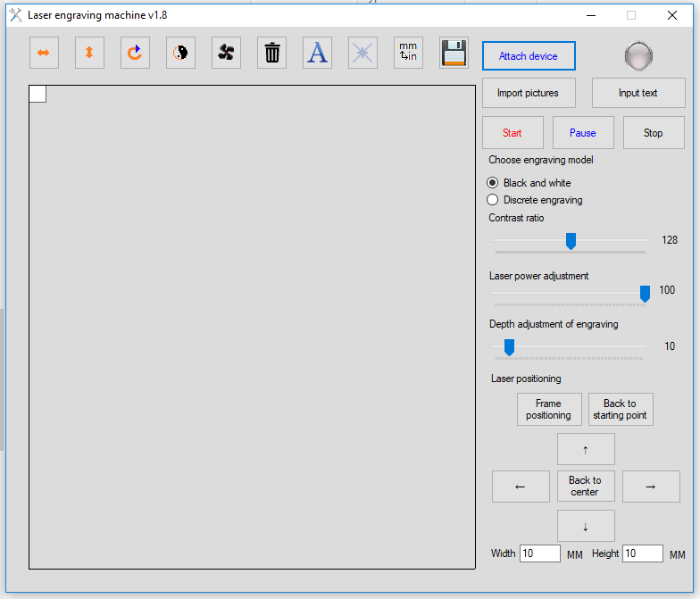Click Back to starting point
This screenshot has height=599, width=700.
click(621, 409)
